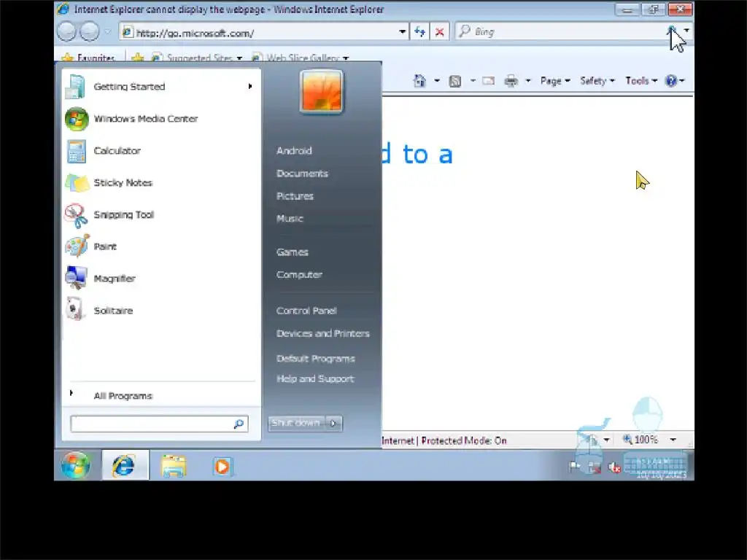Click the RSS feeds icon
This screenshot has height=560, width=747.
(455, 82)
